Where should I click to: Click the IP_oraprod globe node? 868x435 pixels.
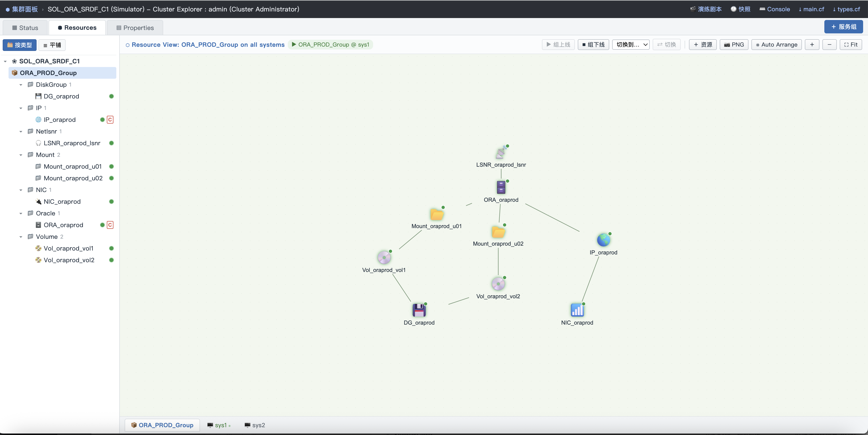pyautogui.click(x=603, y=240)
